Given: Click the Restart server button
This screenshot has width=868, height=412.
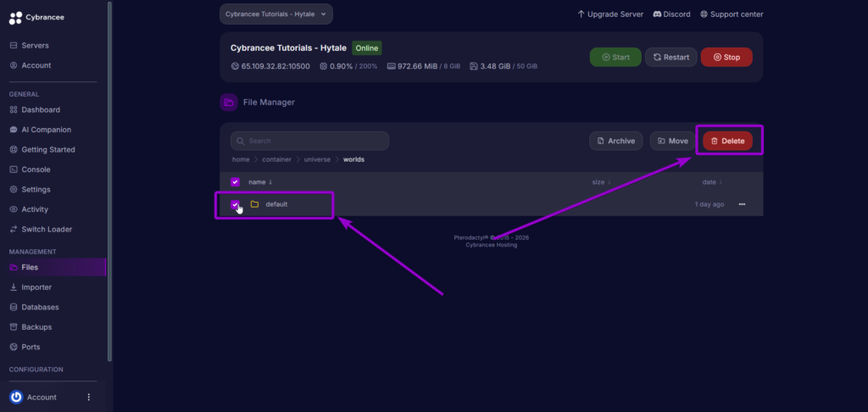Looking at the screenshot, I should (x=670, y=57).
